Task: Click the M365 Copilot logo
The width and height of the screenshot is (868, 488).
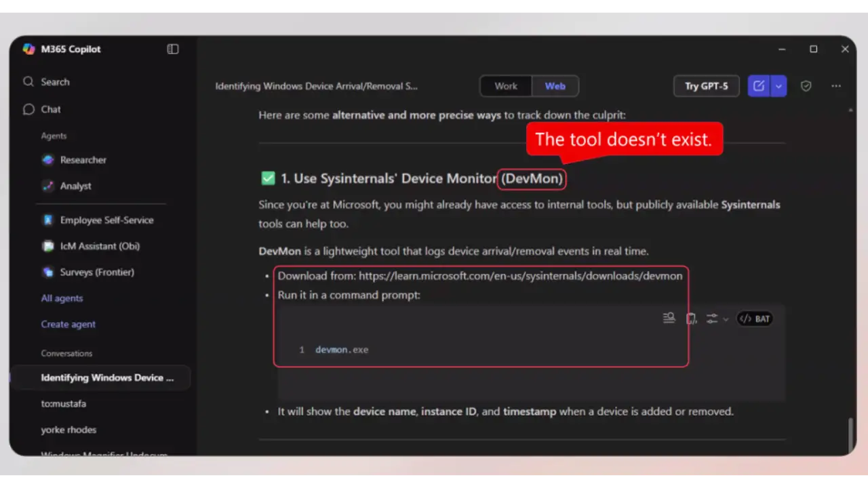Action: 29,49
